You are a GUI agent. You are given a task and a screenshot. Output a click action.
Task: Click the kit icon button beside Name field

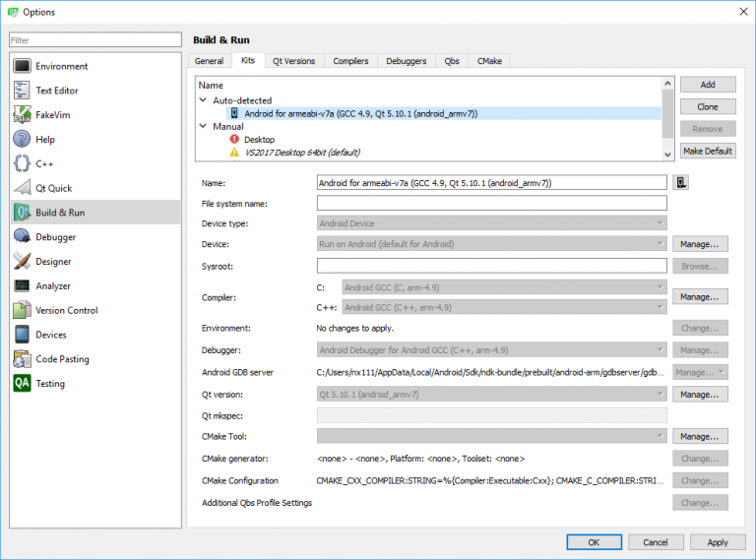681,183
